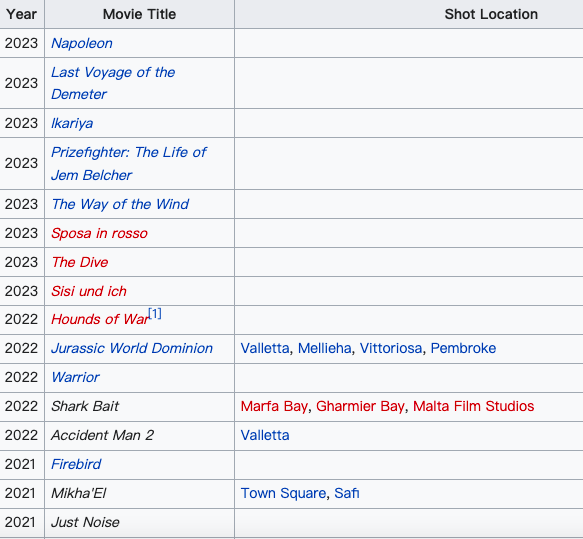
Task: Click the red The Dive link
Action: click(80, 262)
